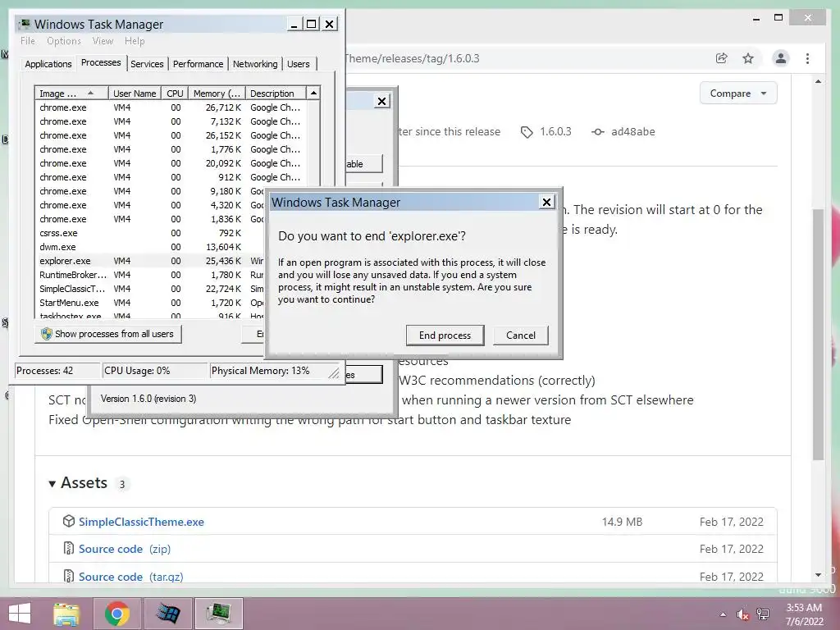Switch to Users tab

tap(298, 64)
